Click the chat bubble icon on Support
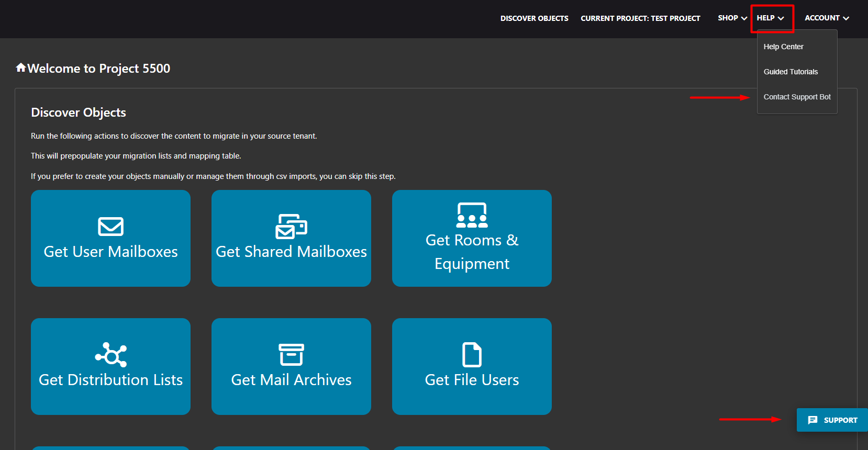This screenshot has width=868, height=450. click(813, 420)
